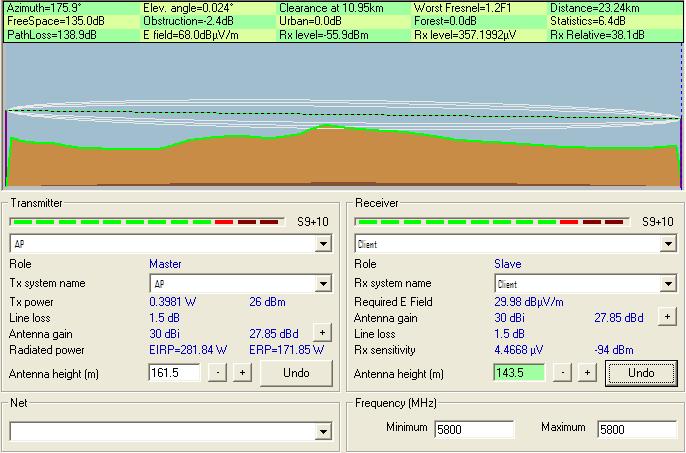
Task: Click the receiver role value Slave
Action: [x=508, y=264]
